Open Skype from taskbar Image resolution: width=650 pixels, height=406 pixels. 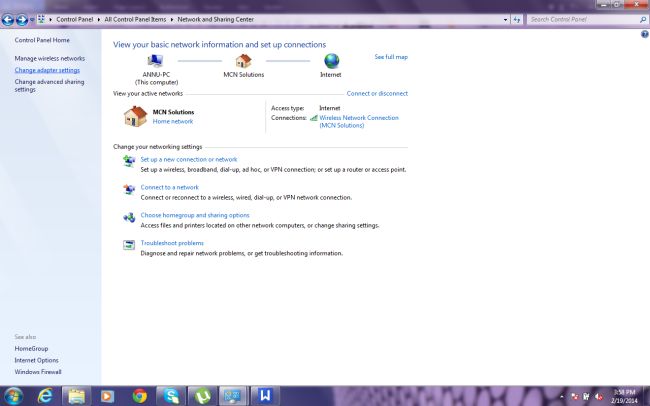tap(171, 396)
